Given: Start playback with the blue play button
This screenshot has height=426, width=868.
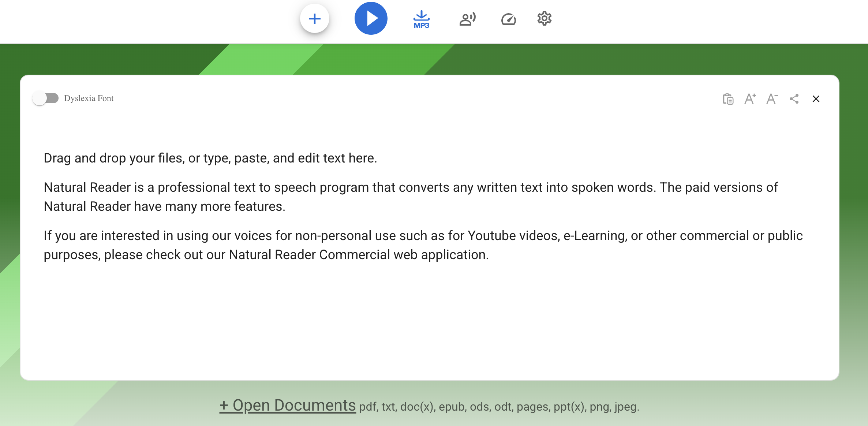Looking at the screenshot, I should coord(371,18).
